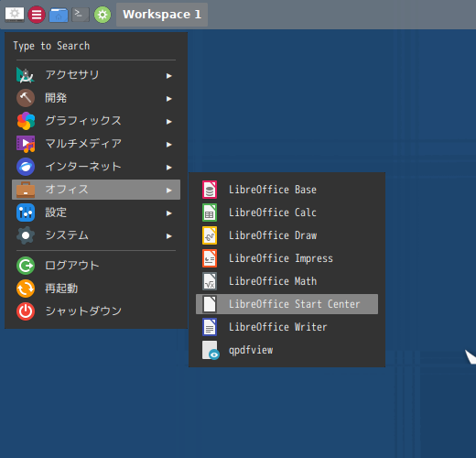Click the アクセサリ category icon

click(x=26, y=75)
